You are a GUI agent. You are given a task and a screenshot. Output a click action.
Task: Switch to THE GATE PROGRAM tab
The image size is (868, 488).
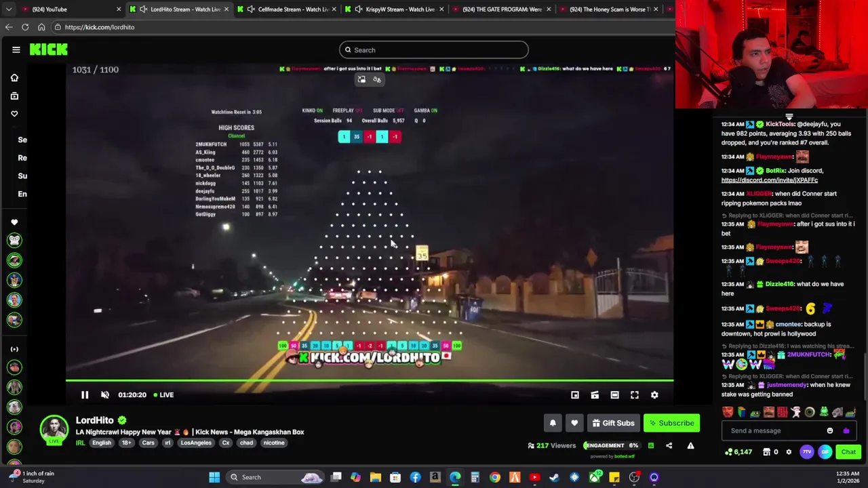click(502, 9)
